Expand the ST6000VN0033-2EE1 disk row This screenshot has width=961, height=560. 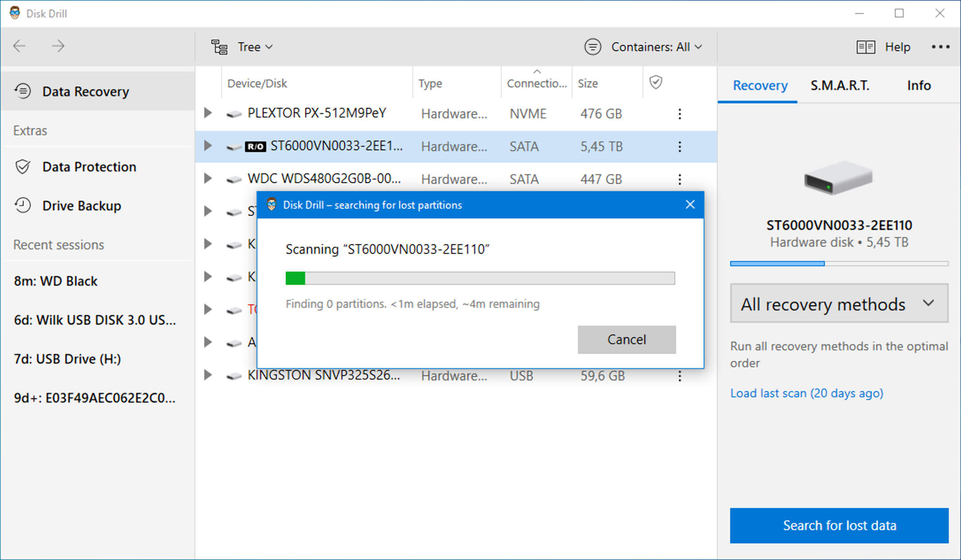point(208,146)
